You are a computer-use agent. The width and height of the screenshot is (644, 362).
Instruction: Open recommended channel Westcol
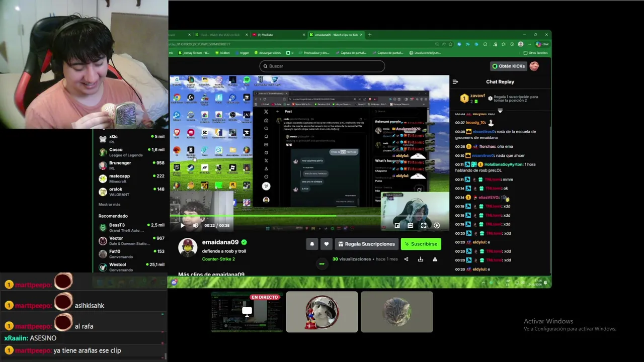pos(132,267)
